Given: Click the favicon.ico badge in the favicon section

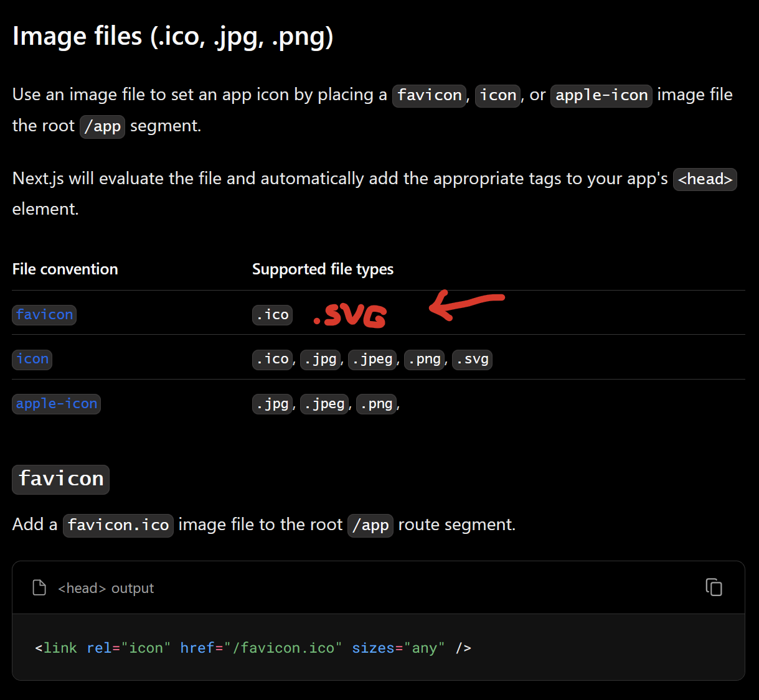Looking at the screenshot, I should point(118,525).
